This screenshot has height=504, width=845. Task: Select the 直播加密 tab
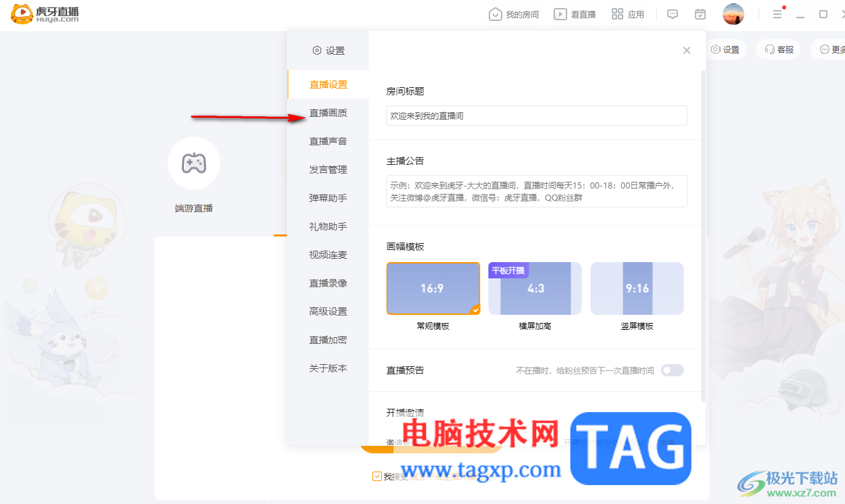pos(328,340)
